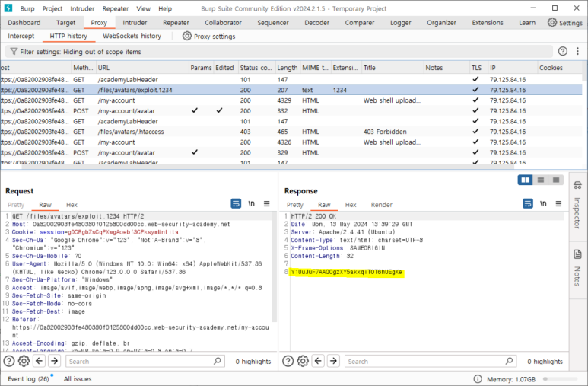The width and height of the screenshot is (588, 386).
Task: Select the Hex view in Request pane
Action: pyautogui.click(x=72, y=205)
